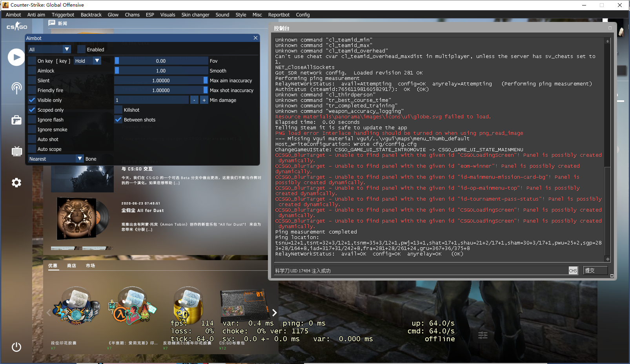
Task: Enable the Silent checkbox
Action: [32, 80]
